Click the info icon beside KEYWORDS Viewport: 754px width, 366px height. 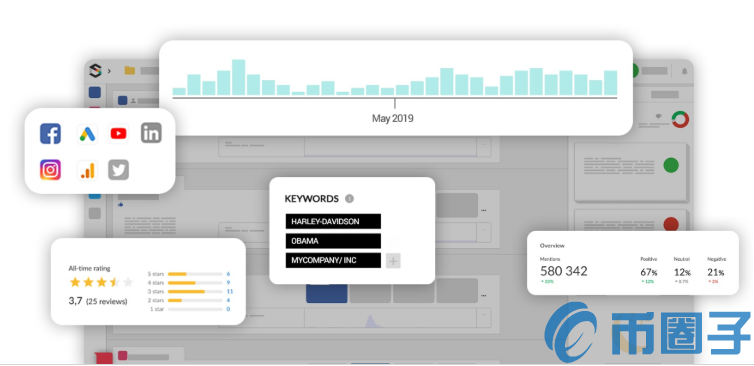tap(350, 199)
